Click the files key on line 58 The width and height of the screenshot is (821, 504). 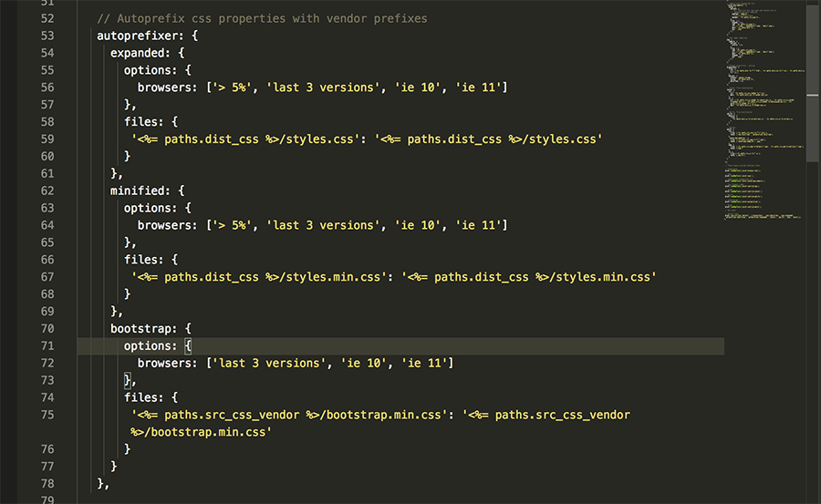pyautogui.click(x=147, y=122)
